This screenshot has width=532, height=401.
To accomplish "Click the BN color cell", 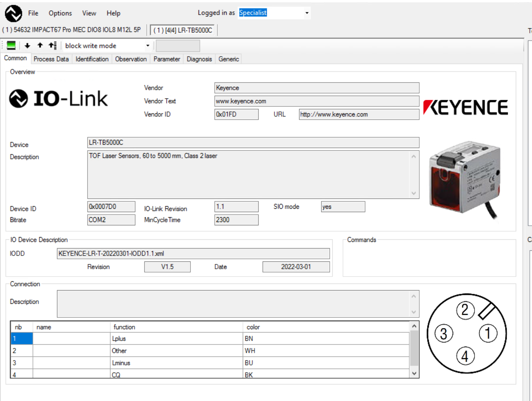I will (326, 339).
